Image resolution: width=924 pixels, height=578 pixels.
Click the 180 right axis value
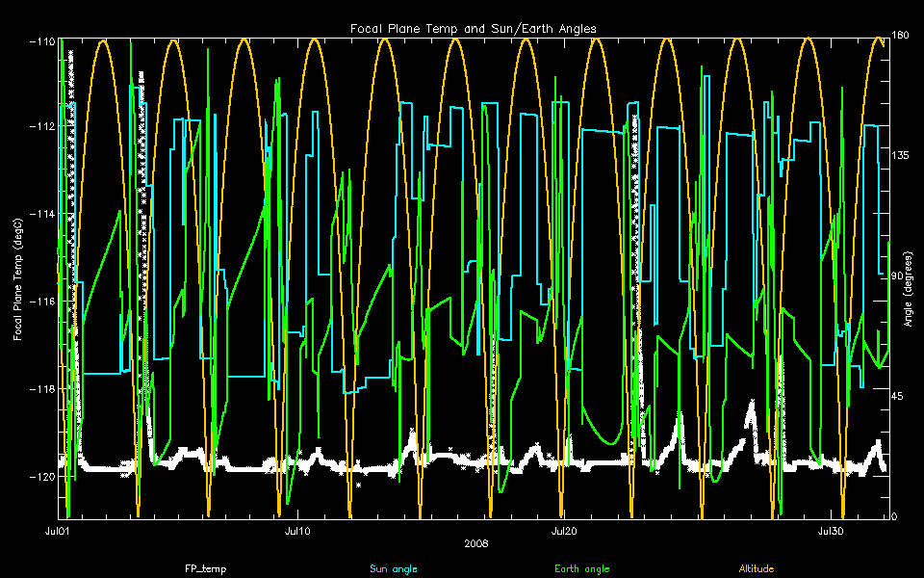coord(901,36)
